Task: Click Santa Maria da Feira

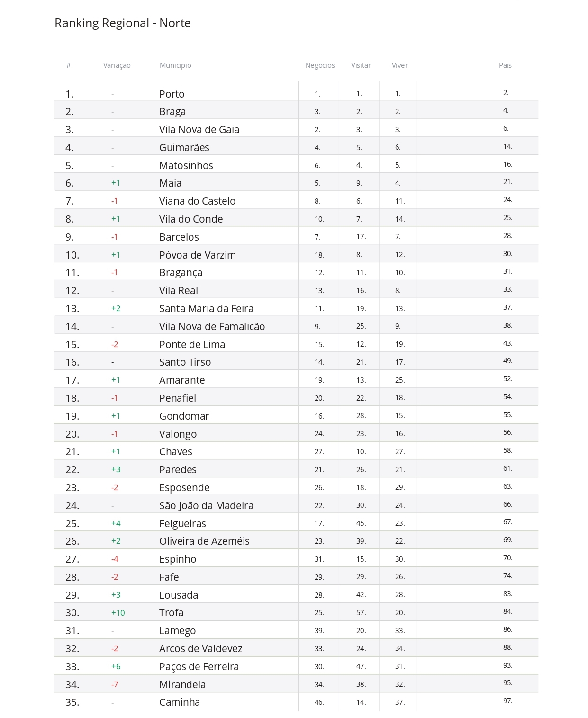Action: pyautogui.click(x=206, y=308)
